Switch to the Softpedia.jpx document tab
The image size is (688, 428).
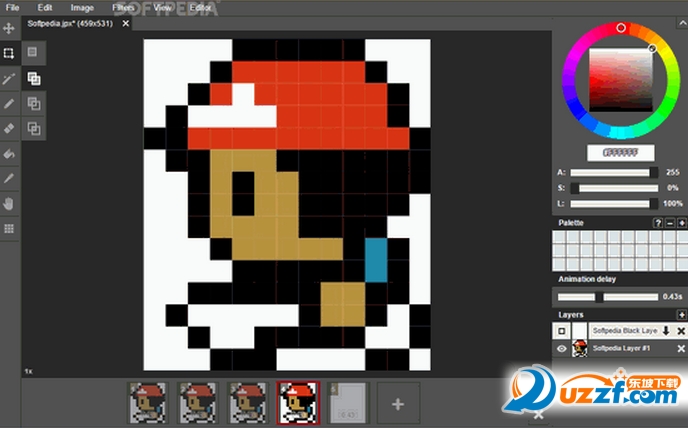[70, 24]
